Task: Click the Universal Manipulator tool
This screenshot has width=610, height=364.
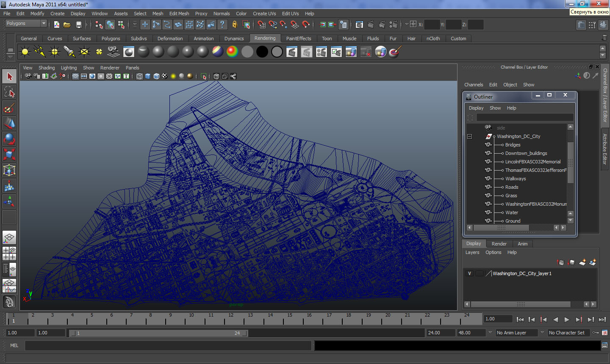Action: pyautogui.click(x=9, y=170)
